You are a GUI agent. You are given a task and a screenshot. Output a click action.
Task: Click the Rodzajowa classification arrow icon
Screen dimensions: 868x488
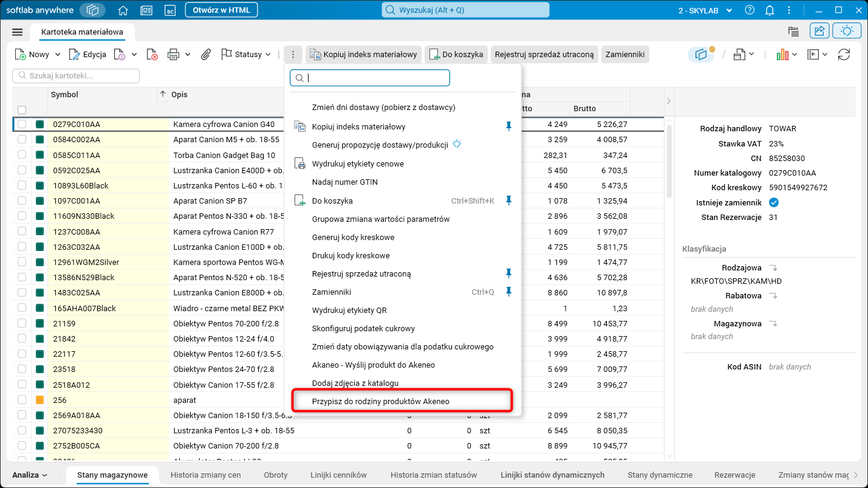pos(773,267)
